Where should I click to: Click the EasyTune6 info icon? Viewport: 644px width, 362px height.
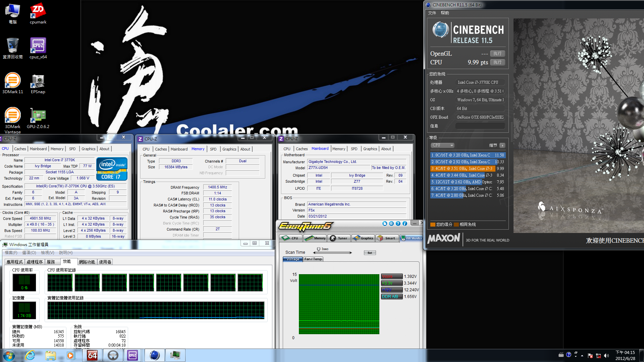405,224
